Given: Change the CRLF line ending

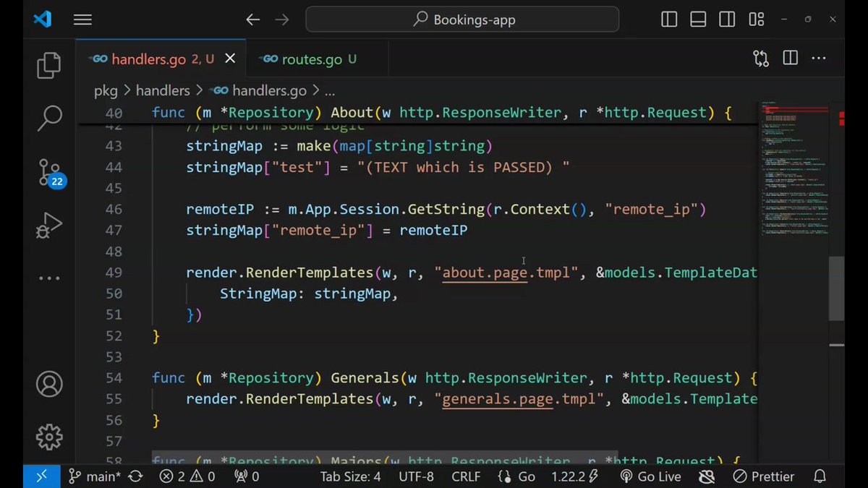Looking at the screenshot, I should point(466,476).
